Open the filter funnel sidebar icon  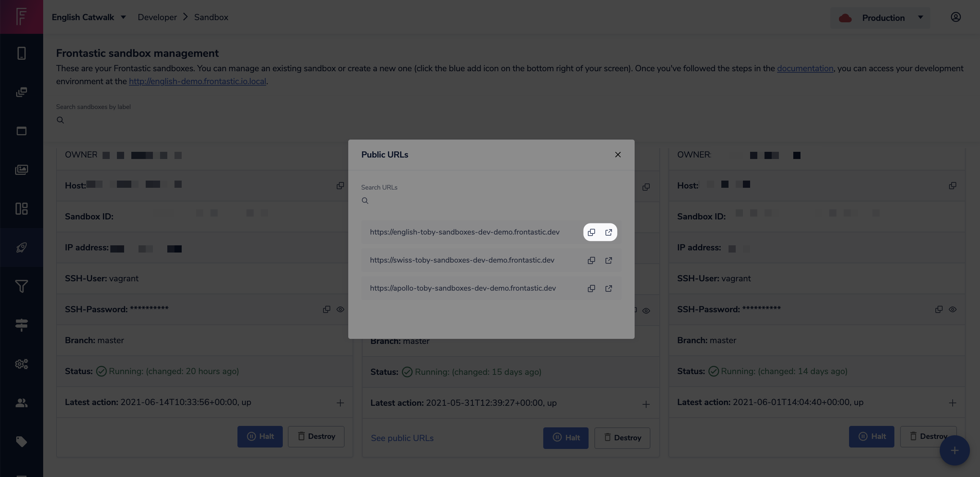21,286
